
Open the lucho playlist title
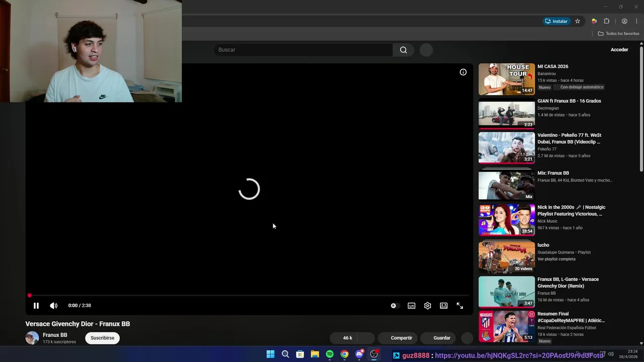coord(543,245)
